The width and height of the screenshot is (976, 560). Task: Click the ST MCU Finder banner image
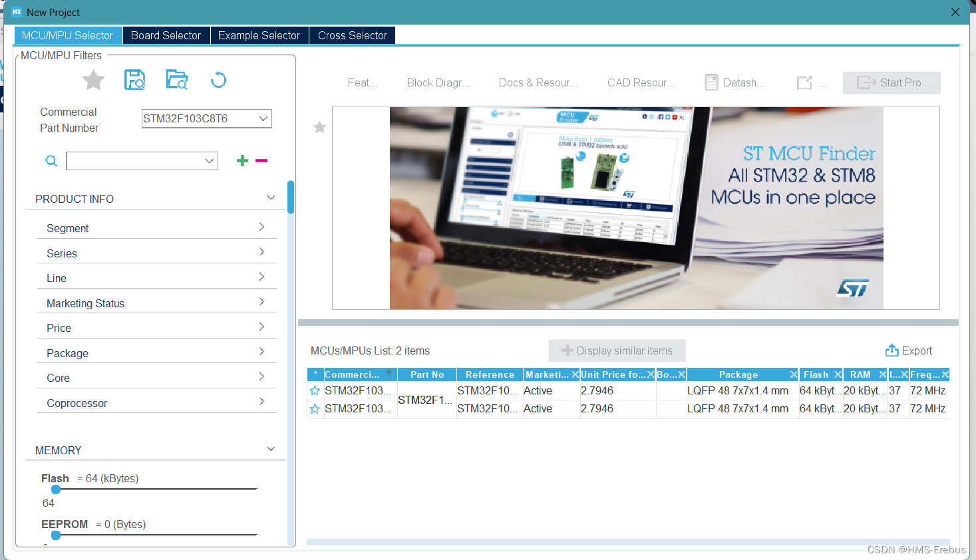point(636,208)
